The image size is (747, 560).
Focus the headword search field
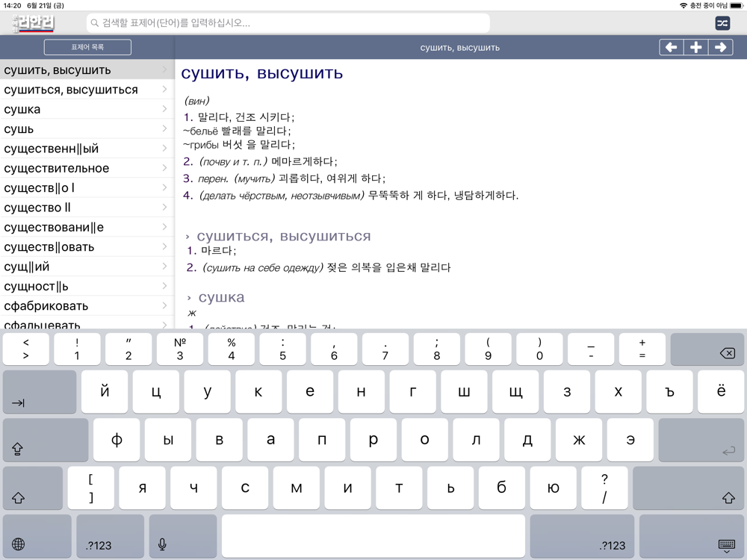pyautogui.click(x=288, y=23)
